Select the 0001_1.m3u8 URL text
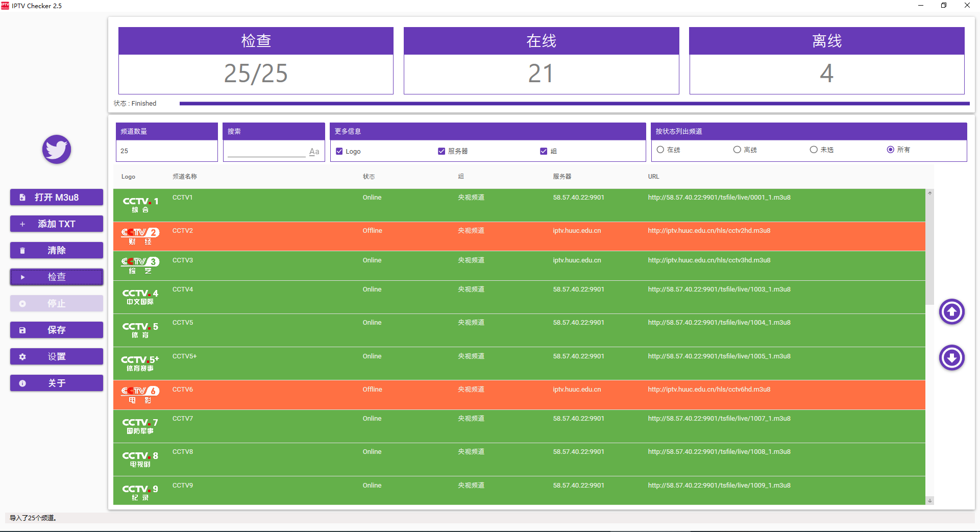Image resolution: width=980 pixels, height=532 pixels. 719,198
